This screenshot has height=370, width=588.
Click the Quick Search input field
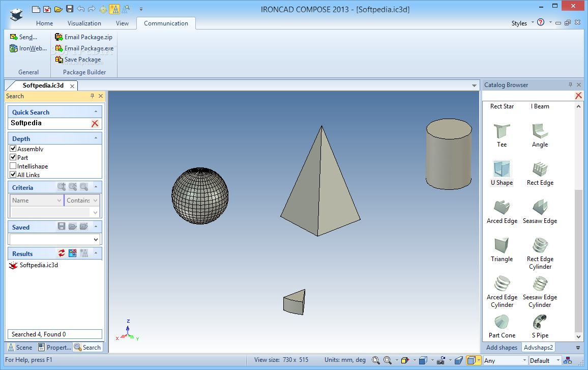[x=50, y=124]
